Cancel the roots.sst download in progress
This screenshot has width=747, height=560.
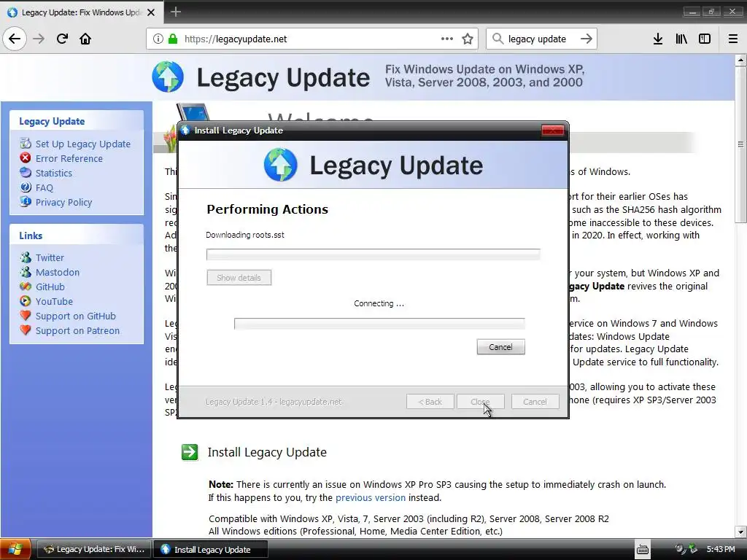[x=500, y=347]
